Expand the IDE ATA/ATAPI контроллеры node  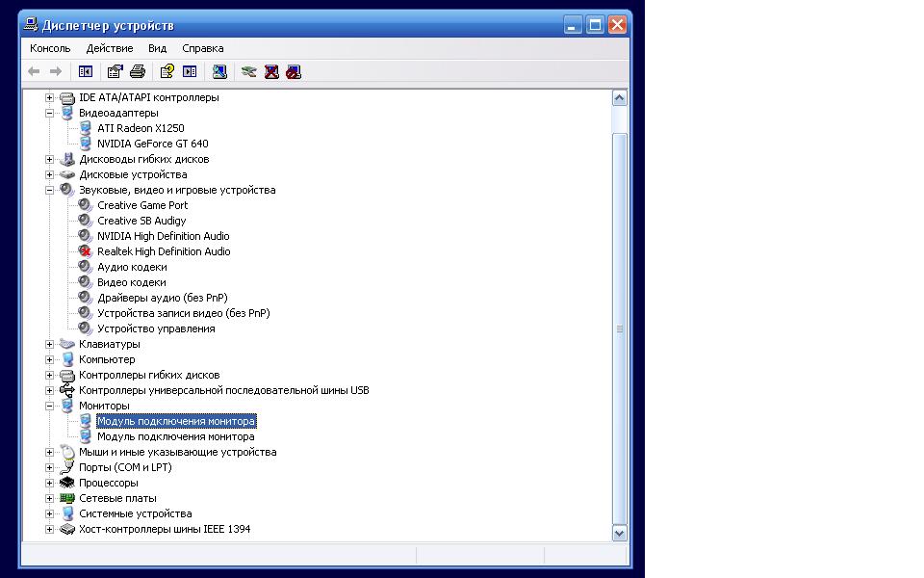[49, 98]
